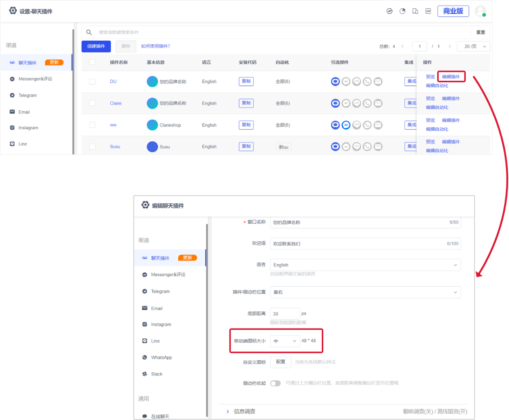Viewport: 509px width, 420px height.
Task: Toggle the 侧边栏收起 switch
Action: click(x=275, y=383)
